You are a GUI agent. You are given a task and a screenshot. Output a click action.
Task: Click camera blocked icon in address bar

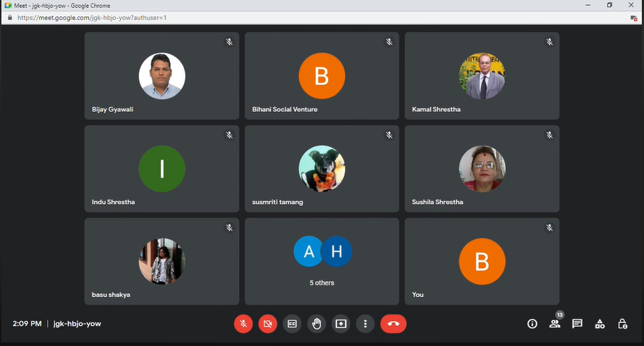point(633,18)
